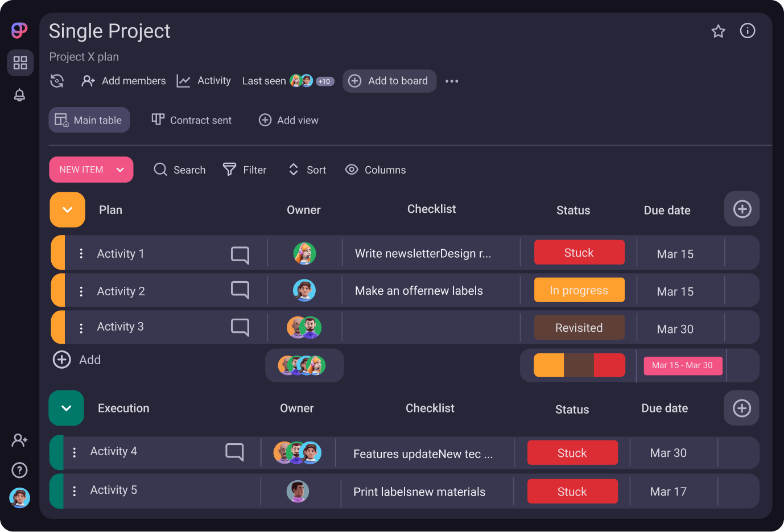Open the dashboard grid icon in sidebar
This screenshot has height=532, width=784.
(x=20, y=63)
